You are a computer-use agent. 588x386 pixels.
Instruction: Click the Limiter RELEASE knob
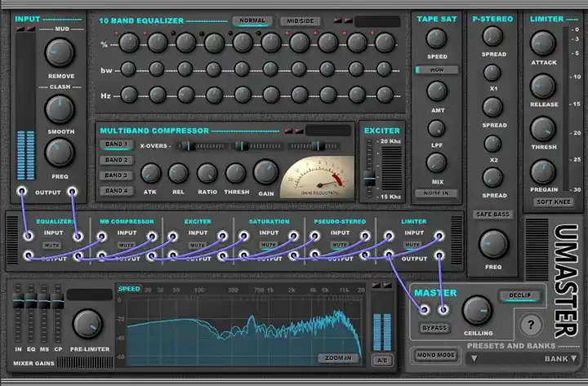click(x=542, y=87)
